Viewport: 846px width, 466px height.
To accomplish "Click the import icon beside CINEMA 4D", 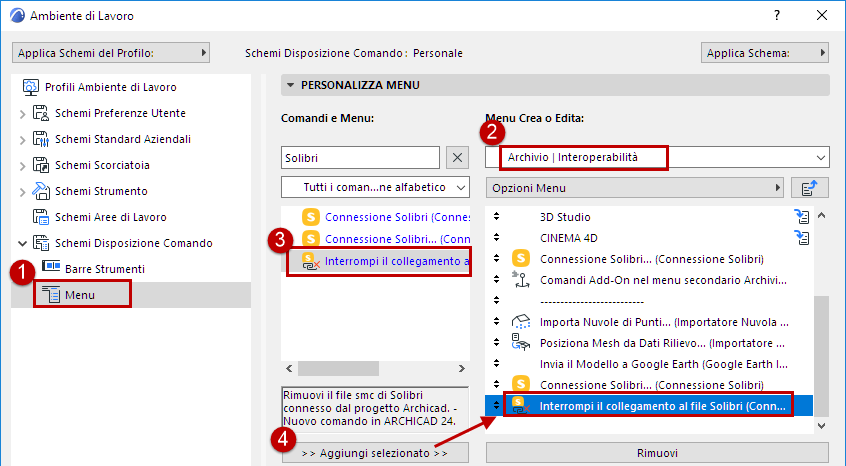I will click(802, 238).
